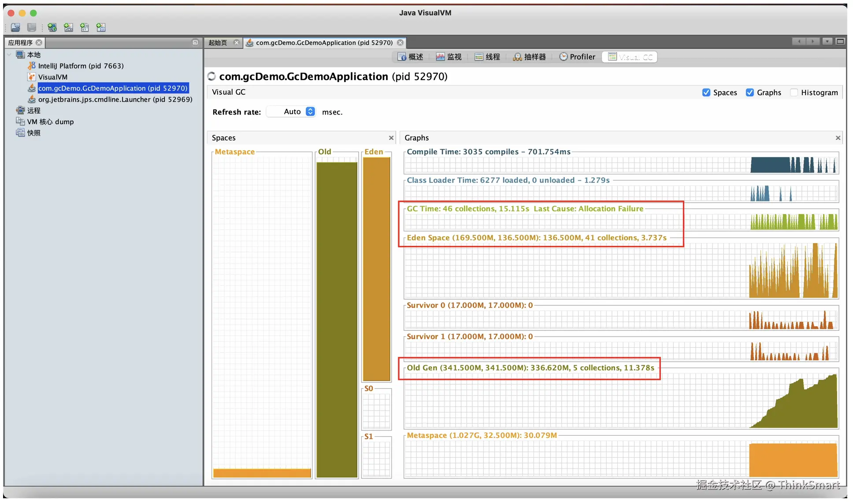Select the IntelliJ Platform process icon
The width and height of the screenshot is (853, 504).
click(x=32, y=66)
